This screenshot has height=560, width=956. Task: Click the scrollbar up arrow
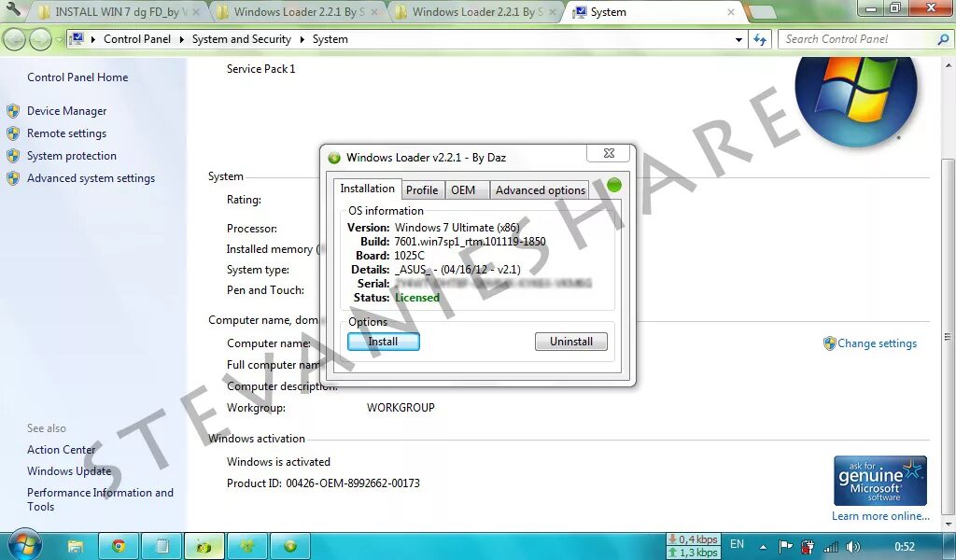[947, 65]
